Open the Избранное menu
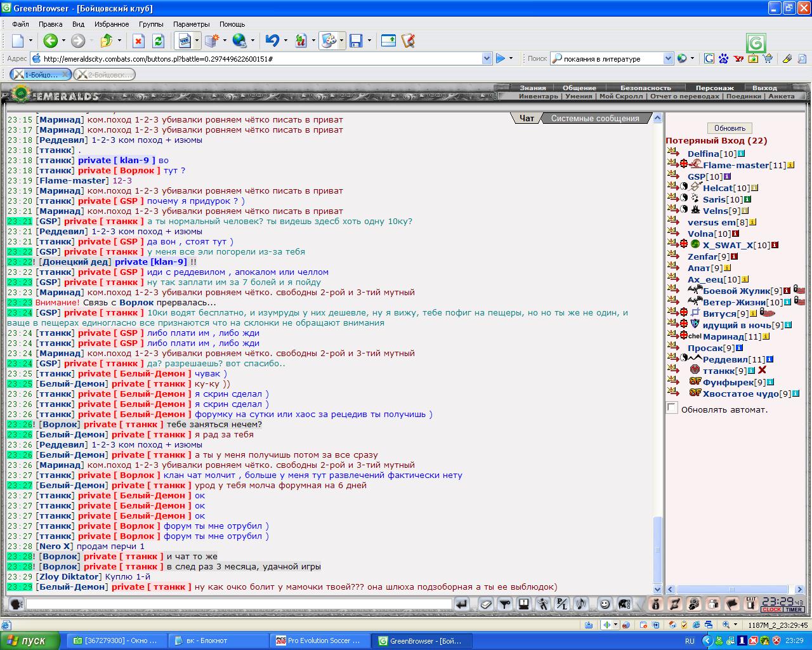 [112, 24]
